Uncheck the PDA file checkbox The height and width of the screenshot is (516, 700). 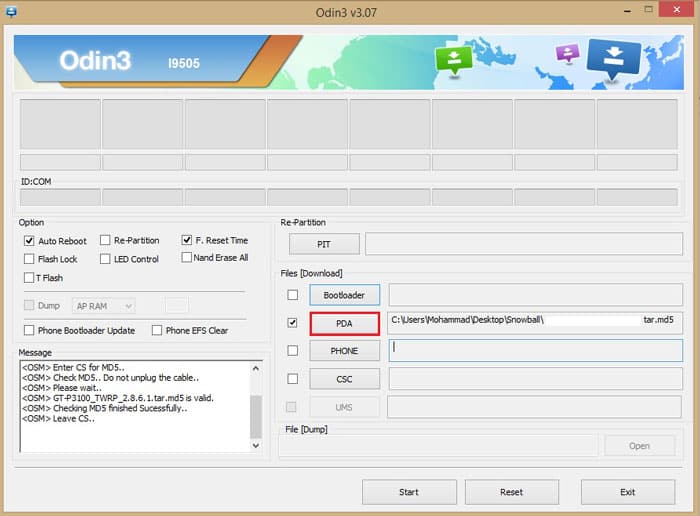(x=292, y=322)
